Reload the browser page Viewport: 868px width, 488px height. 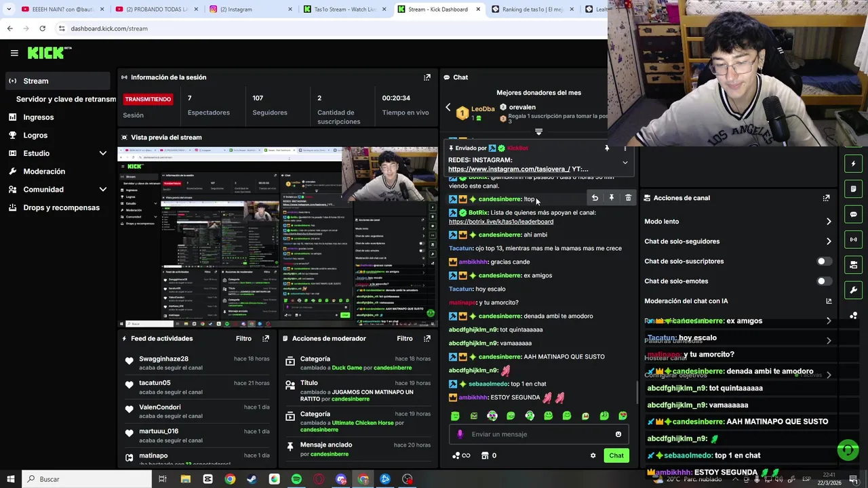(42, 28)
